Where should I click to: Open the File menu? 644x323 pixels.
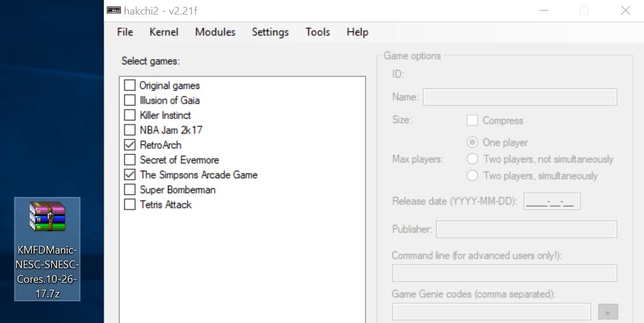(x=125, y=32)
